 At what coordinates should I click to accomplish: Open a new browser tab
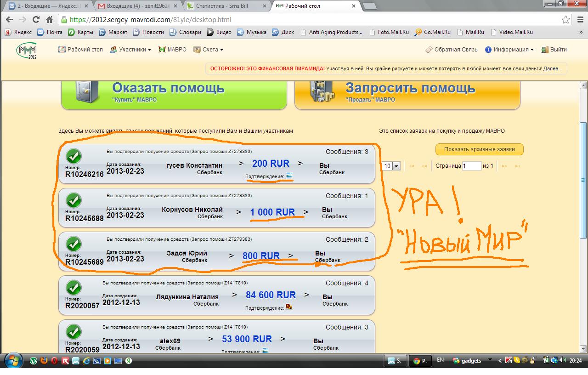coord(370,6)
